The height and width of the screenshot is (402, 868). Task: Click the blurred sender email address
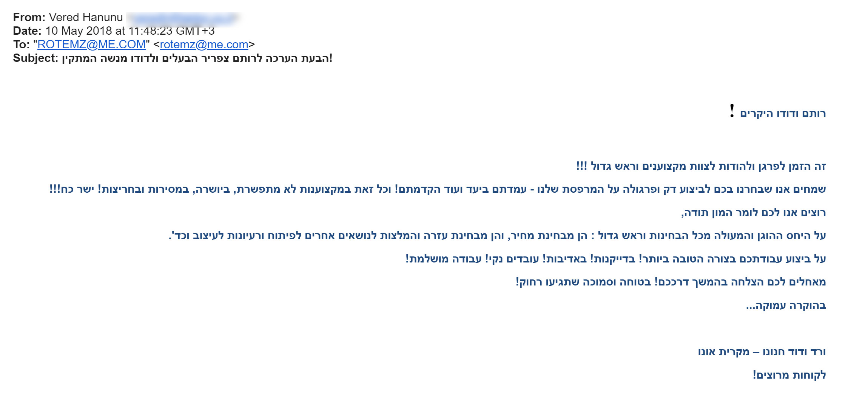click(182, 18)
